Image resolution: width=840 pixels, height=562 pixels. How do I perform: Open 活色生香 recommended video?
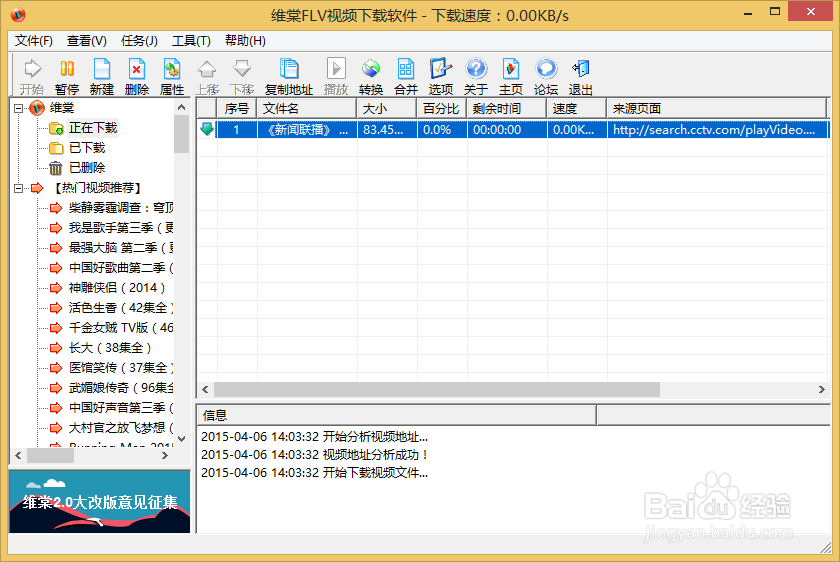[x=121, y=308]
